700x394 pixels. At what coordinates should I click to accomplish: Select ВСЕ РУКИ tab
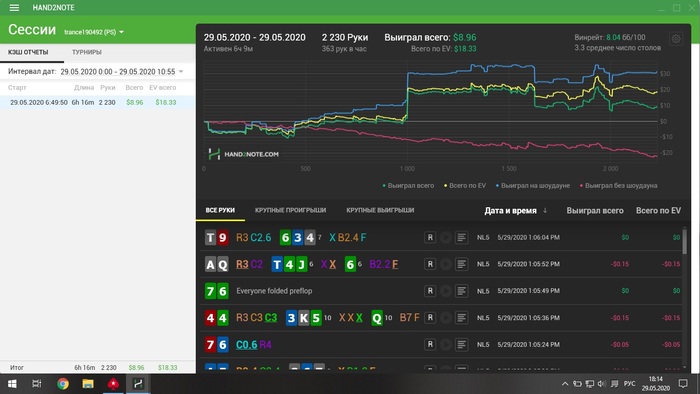pos(220,210)
